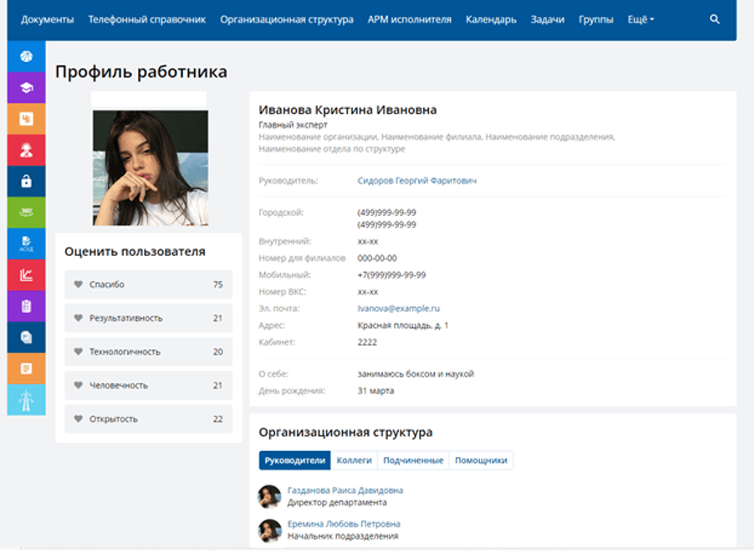Image resolution: width=756 pixels, height=554 pixels.
Task: Open the support operator sidebar icon
Action: tap(26, 151)
